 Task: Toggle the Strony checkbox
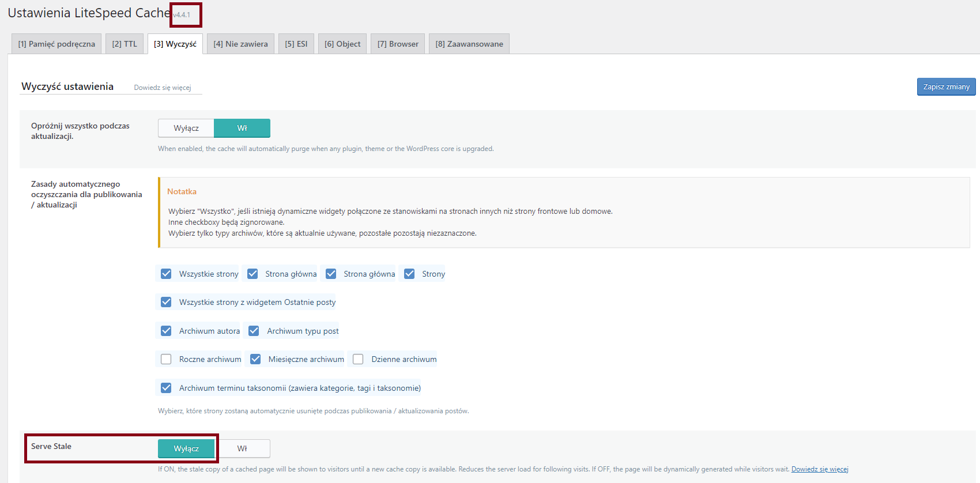click(409, 274)
